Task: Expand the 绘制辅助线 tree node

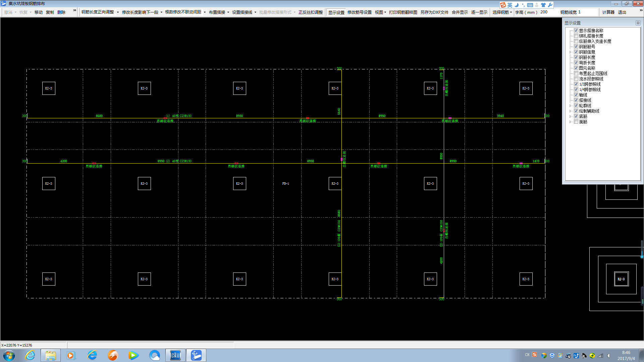Action: (570, 111)
